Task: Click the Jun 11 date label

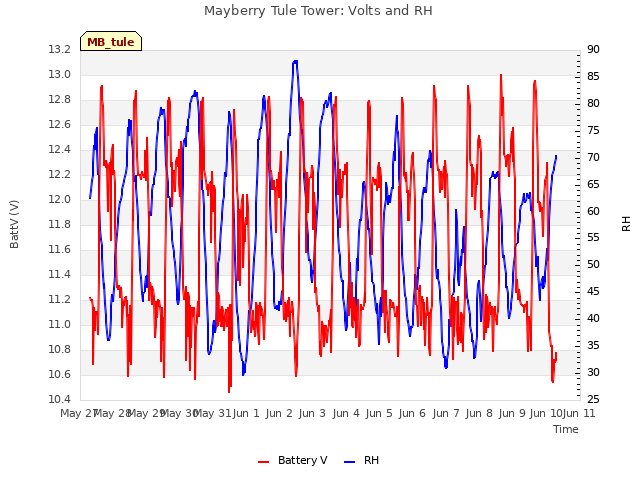Action: (x=579, y=414)
